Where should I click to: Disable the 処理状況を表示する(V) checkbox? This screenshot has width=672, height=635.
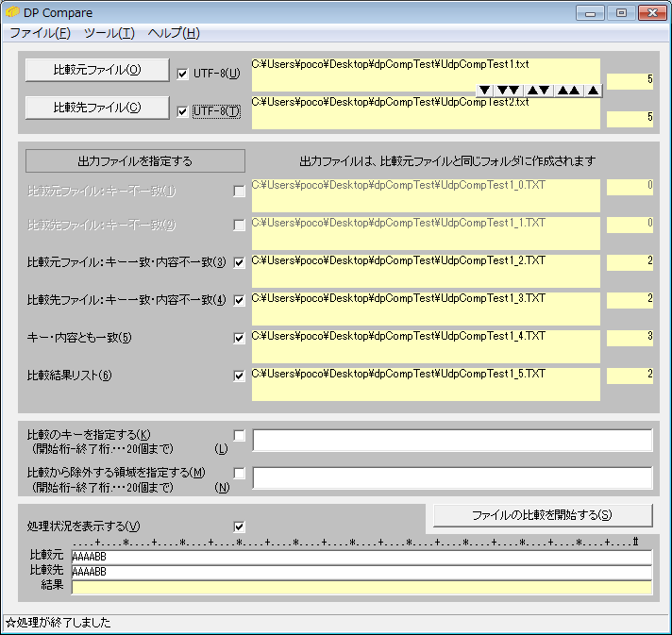239,526
